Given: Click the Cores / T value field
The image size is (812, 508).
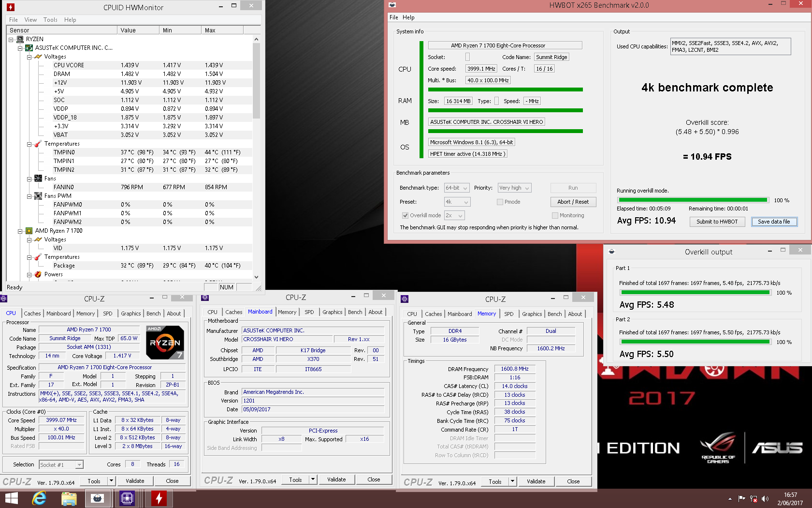Looking at the screenshot, I should click(x=544, y=69).
